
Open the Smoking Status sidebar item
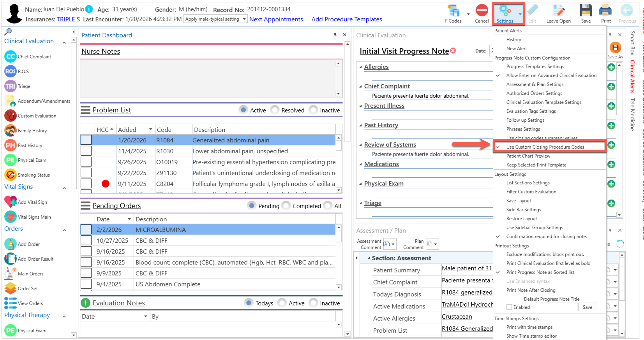(x=34, y=175)
